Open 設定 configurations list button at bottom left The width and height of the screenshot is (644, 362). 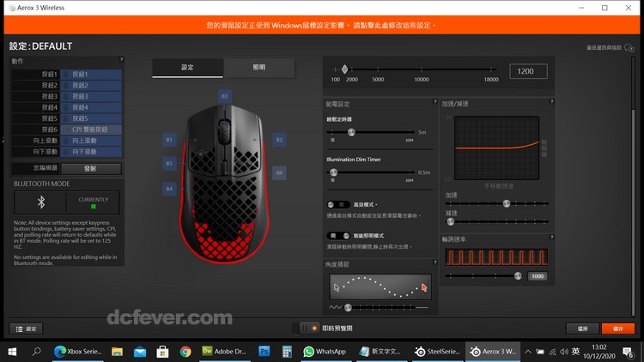point(27,329)
